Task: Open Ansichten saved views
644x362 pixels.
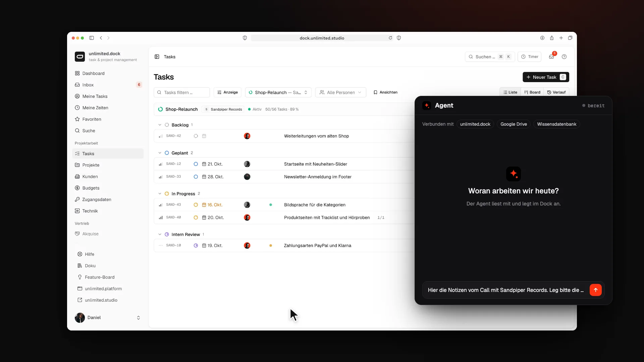Action: [x=385, y=92]
